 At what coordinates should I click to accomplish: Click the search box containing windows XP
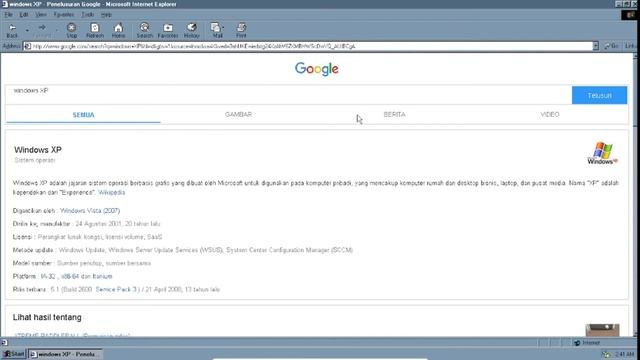(x=289, y=95)
